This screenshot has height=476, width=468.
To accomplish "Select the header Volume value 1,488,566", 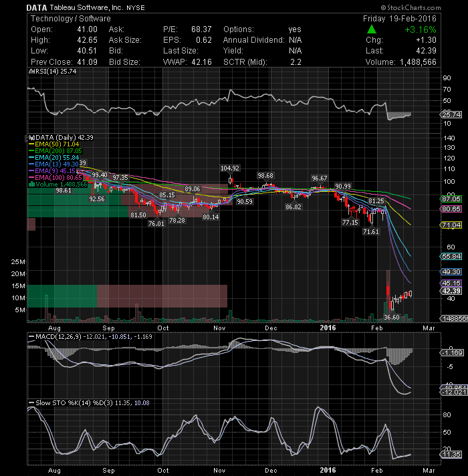I will (x=418, y=62).
